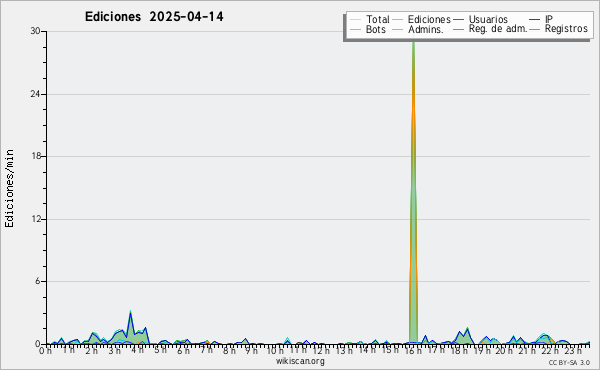Click the 'Registros' legend label

point(566,29)
